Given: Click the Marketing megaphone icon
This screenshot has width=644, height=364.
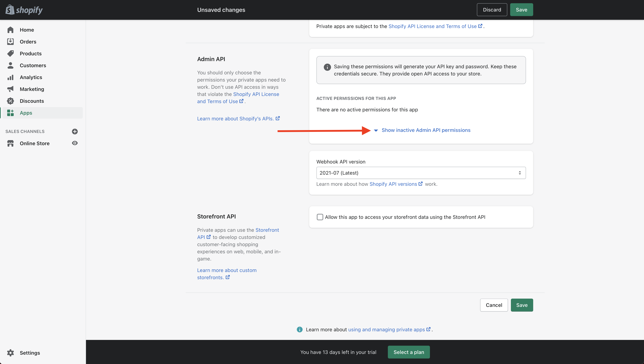Looking at the screenshot, I should pyautogui.click(x=10, y=89).
